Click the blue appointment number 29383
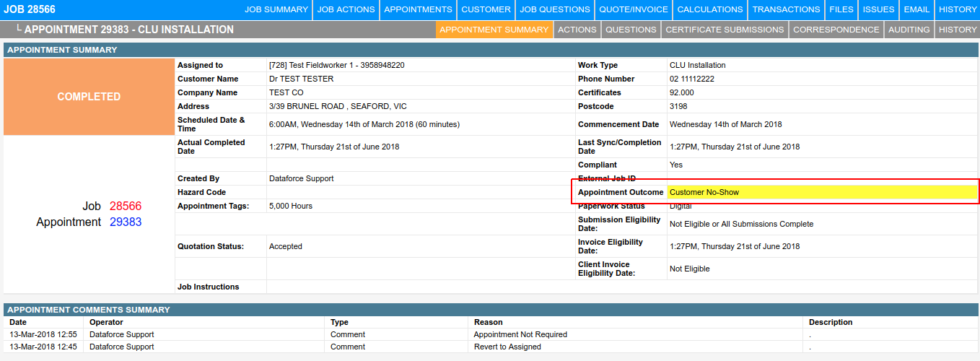This screenshot has width=980, height=361. click(x=126, y=222)
